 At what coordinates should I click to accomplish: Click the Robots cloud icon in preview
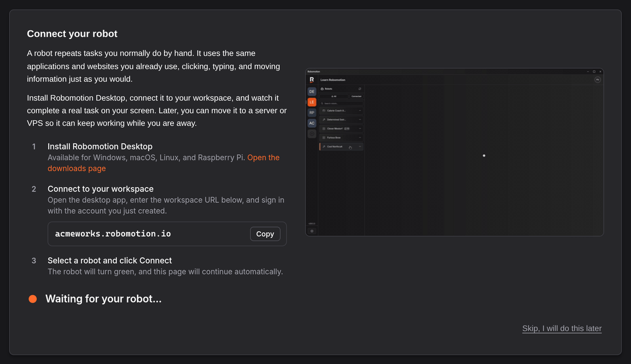pyautogui.click(x=322, y=89)
